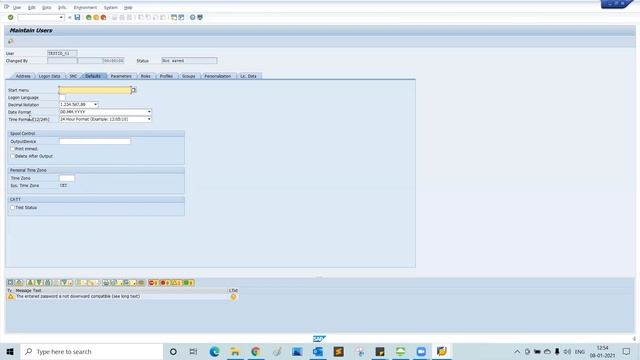Click the yellow Exit icon in toolbar
The image size is (640, 360).
coord(96,18)
